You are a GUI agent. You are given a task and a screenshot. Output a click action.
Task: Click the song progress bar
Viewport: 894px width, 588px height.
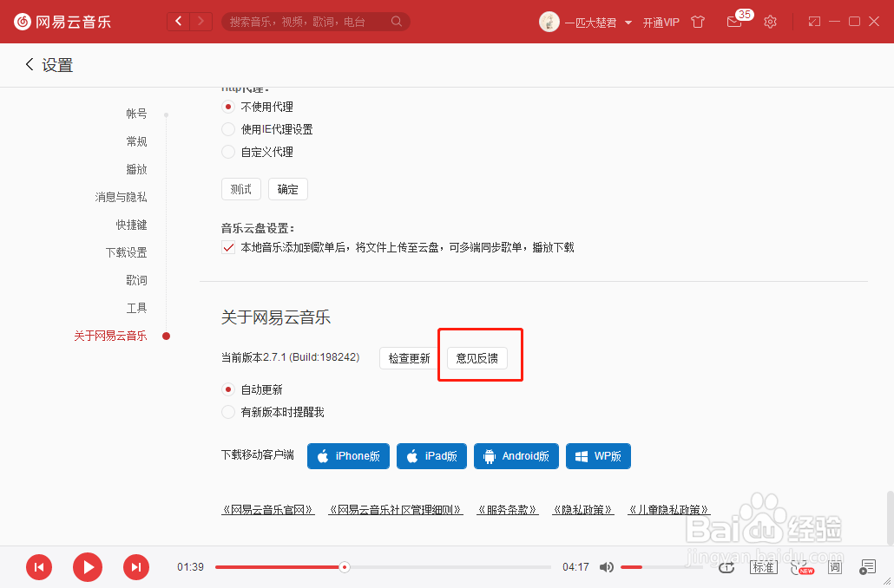pyautogui.click(x=383, y=567)
